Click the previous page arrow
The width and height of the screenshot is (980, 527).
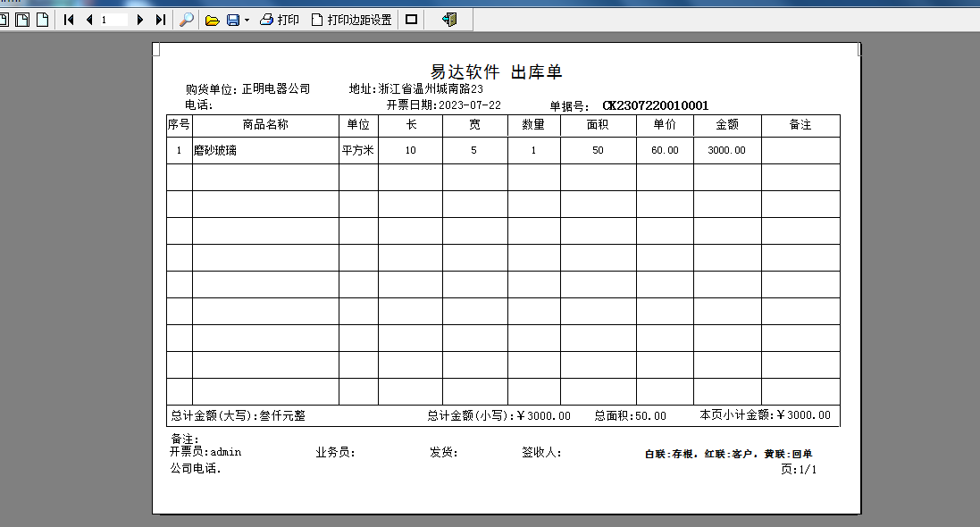coord(88,19)
